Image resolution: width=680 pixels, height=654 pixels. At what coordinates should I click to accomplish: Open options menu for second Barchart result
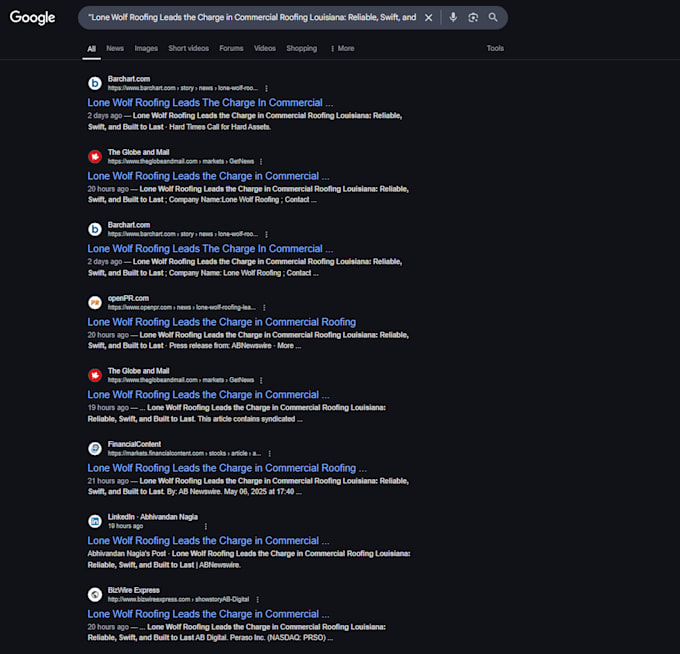(266, 235)
